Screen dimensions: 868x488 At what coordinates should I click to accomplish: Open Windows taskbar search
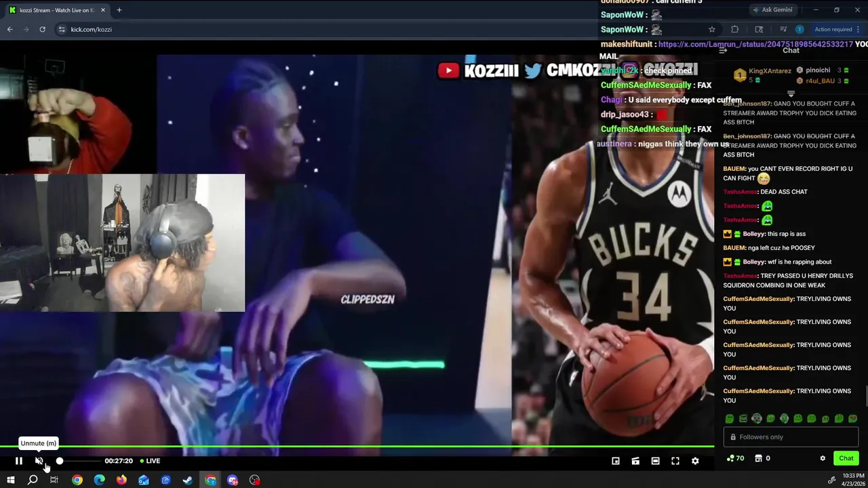(32, 480)
